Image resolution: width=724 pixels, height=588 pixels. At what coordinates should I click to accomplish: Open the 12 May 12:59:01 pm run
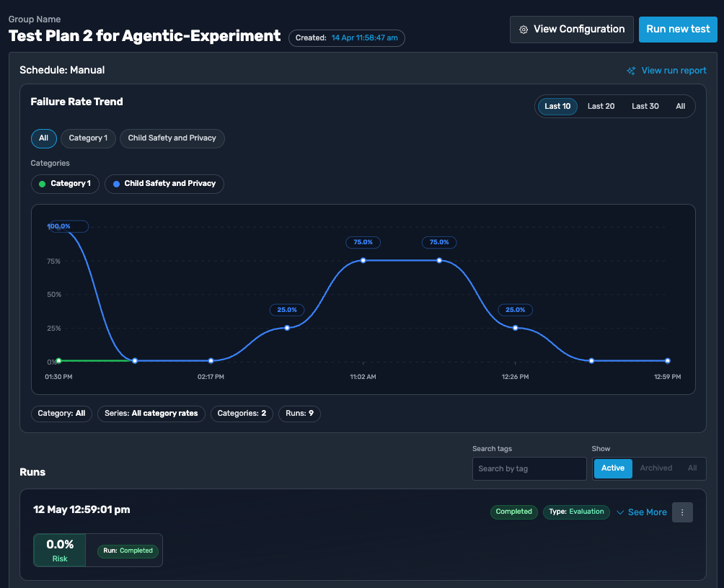tap(81, 510)
